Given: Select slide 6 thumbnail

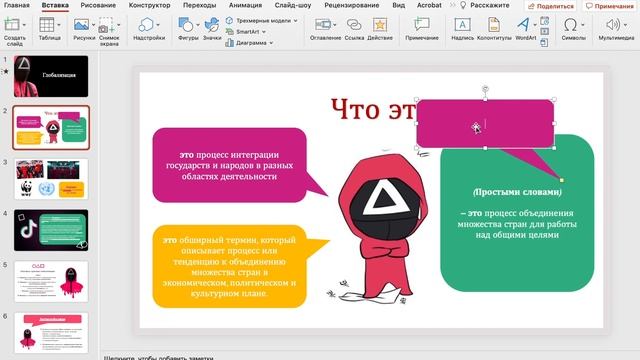Looking at the screenshot, I should (51, 333).
